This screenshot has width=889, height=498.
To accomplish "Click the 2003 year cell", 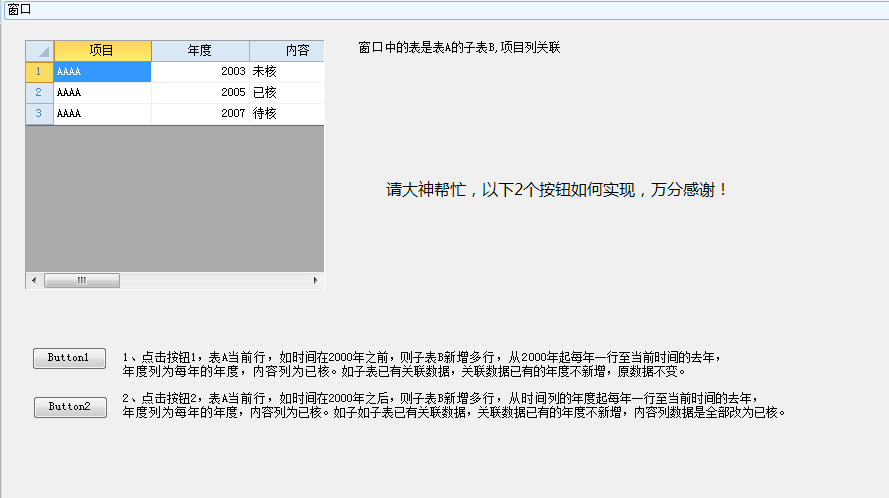I will 200,71.
